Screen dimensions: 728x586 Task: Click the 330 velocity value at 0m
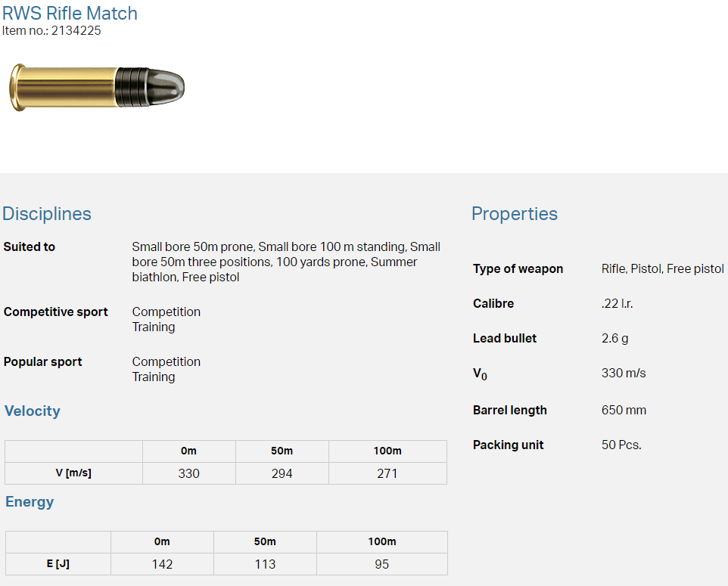(188, 473)
